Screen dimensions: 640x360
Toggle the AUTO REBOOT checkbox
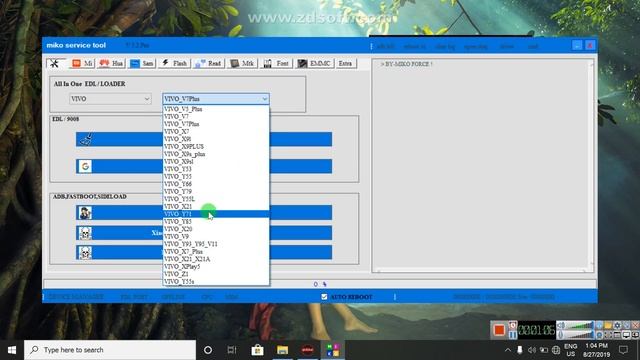point(324,297)
